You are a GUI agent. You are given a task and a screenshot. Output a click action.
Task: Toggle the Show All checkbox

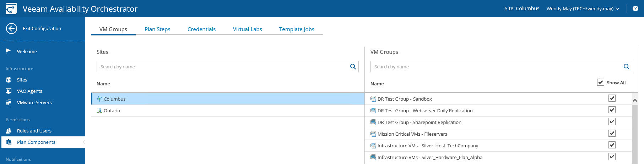pyautogui.click(x=601, y=82)
